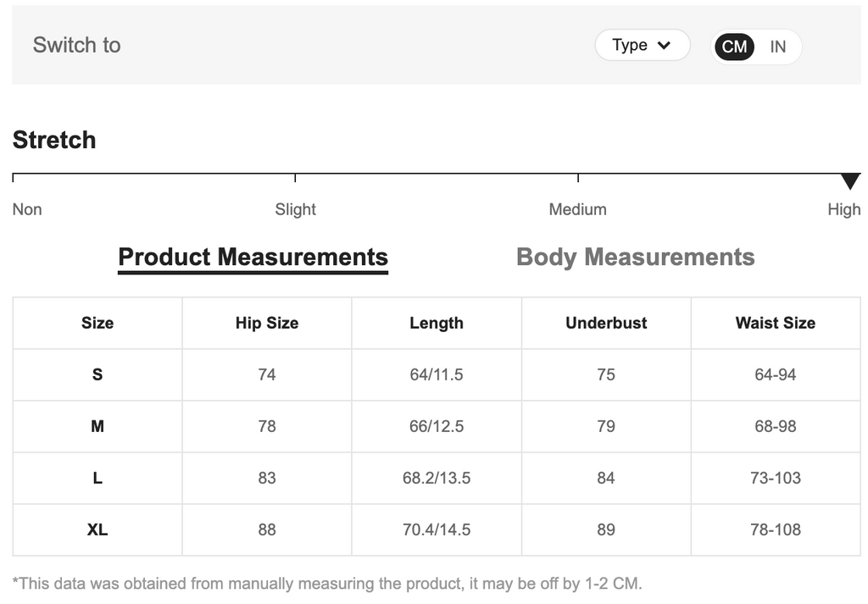Click the Switch to label text
The height and width of the screenshot is (604, 868).
(x=76, y=45)
